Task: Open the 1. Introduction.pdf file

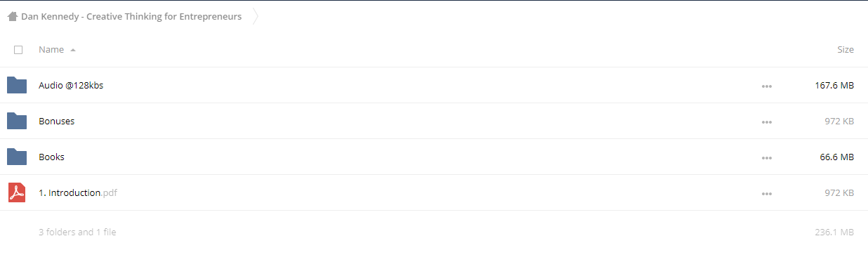Action: (x=78, y=193)
